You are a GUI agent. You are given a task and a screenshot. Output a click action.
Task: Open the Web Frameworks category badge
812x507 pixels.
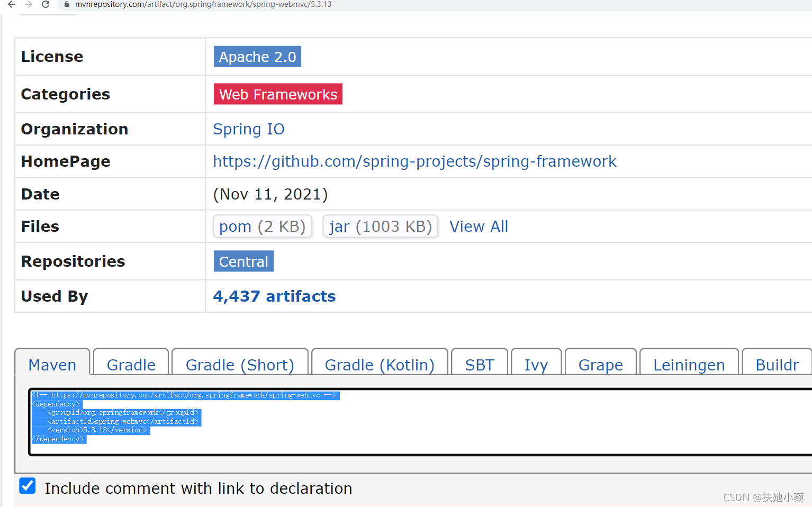coord(278,94)
